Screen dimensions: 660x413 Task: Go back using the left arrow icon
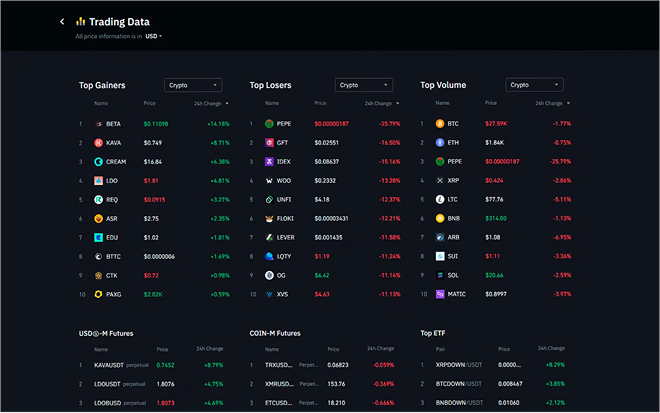pyautogui.click(x=62, y=21)
